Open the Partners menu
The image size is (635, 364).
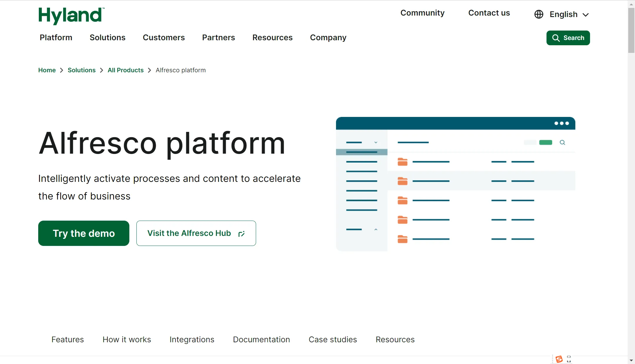point(218,38)
